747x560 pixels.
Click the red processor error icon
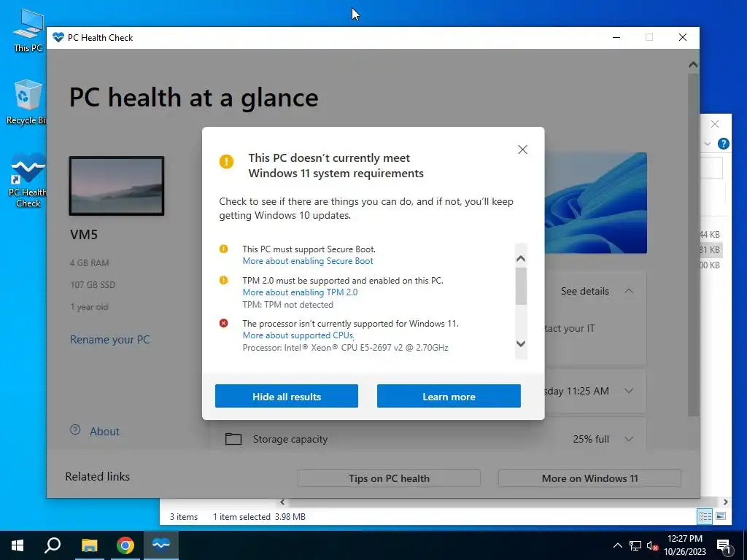223,323
